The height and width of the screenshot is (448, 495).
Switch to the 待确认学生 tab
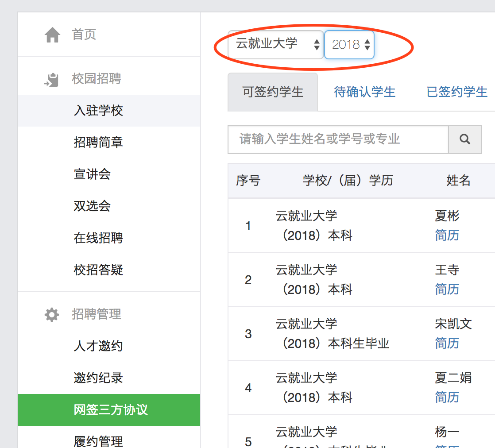click(x=364, y=92)
